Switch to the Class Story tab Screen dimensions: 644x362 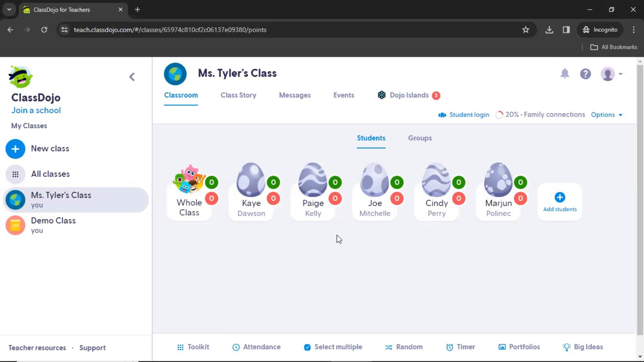click(x=238, y=95)
